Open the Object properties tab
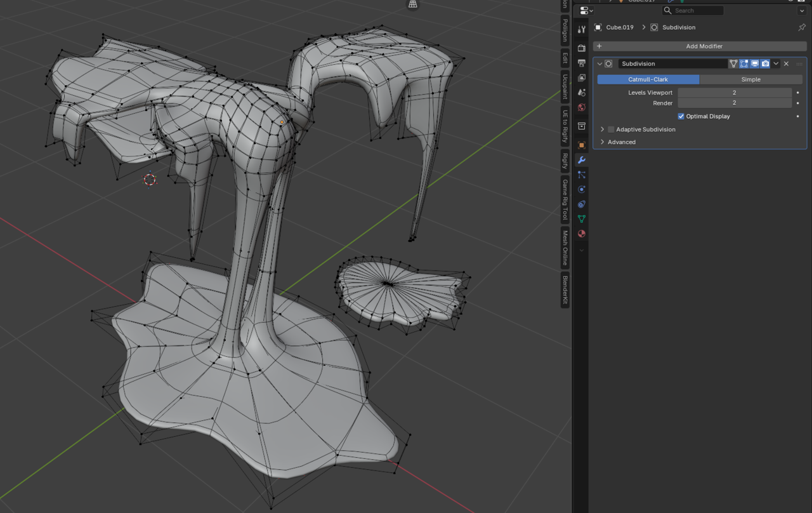 pos(581,145)
